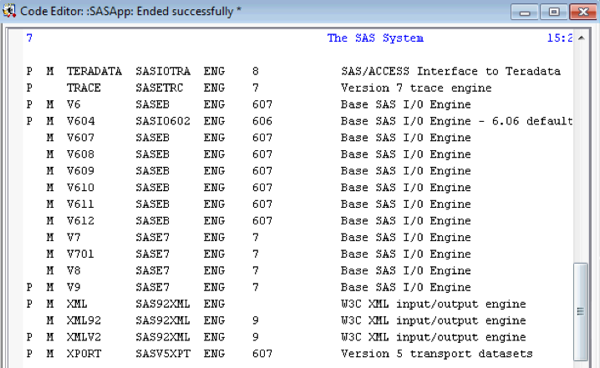Screen dimensions: 600x368
Task: Click Base SAS I/O Engine text in V701 row
Action: click(x=406, y=254)
